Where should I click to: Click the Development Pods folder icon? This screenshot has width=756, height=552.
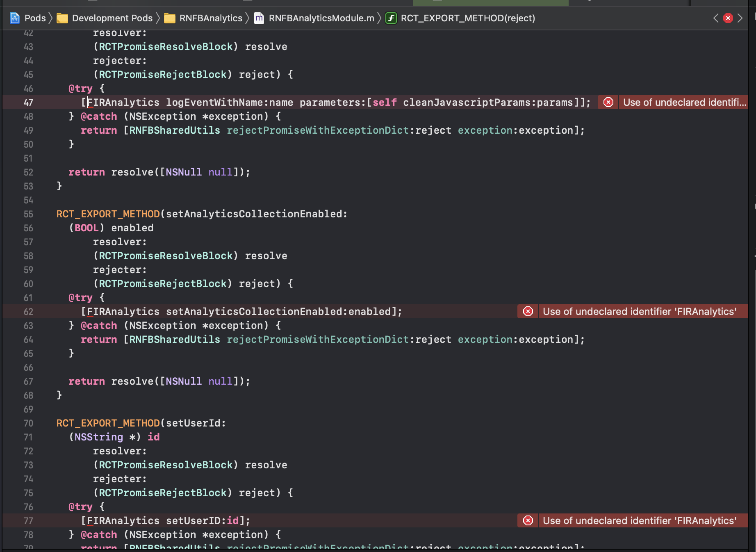62,18
